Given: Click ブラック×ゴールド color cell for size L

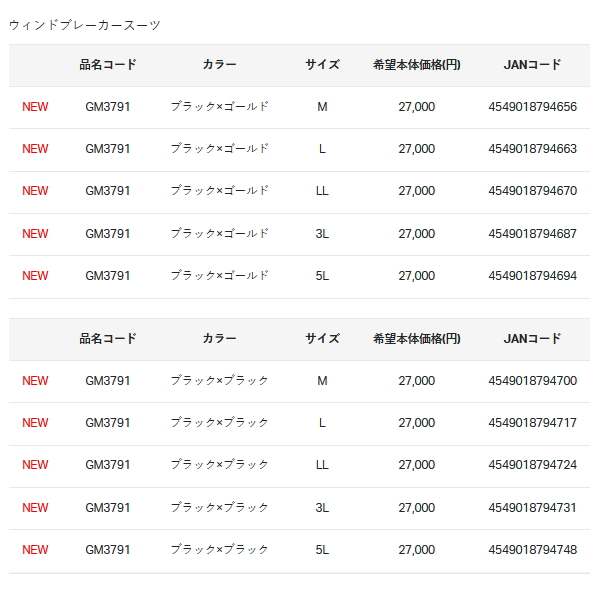Looking at the screenshot, I should (219, 149).
